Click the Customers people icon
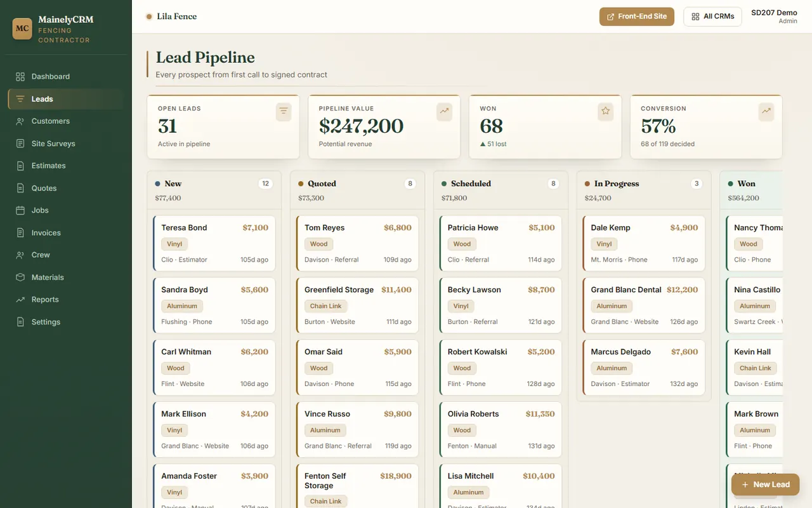The image size is (812, 508). (20, 121)
